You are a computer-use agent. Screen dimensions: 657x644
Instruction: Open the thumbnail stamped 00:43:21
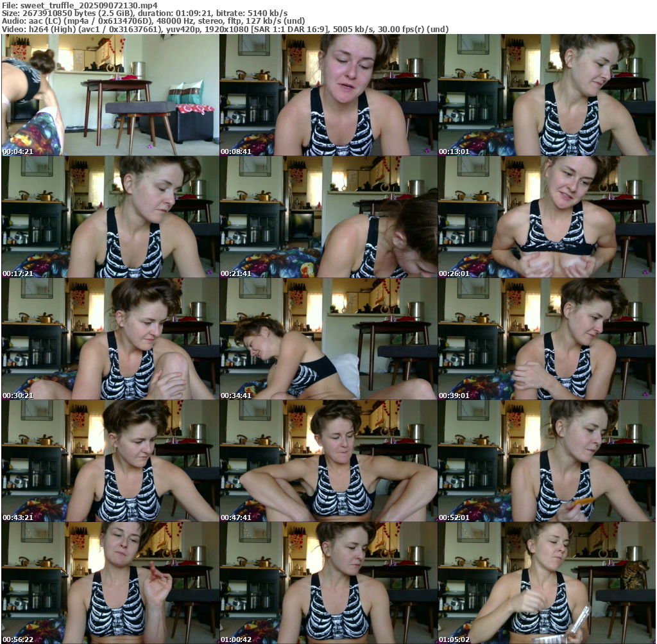(110, 461)
